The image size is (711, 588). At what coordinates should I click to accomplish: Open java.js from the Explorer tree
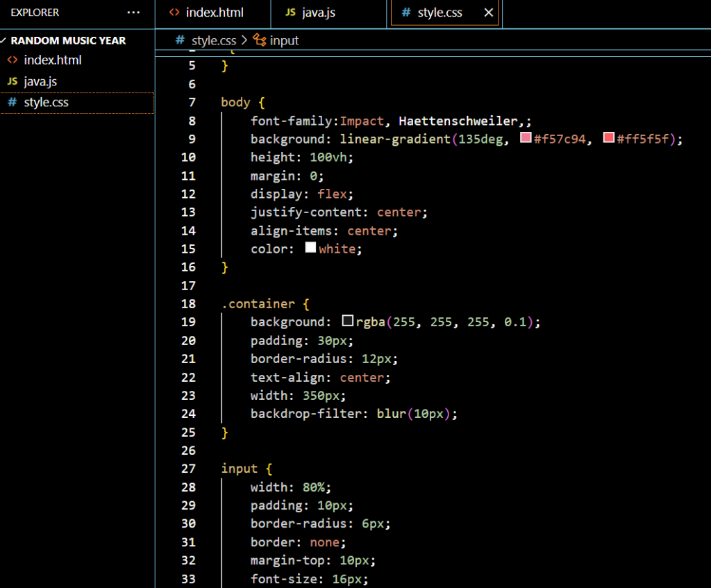pyautogui.click(x=40, y=81)
